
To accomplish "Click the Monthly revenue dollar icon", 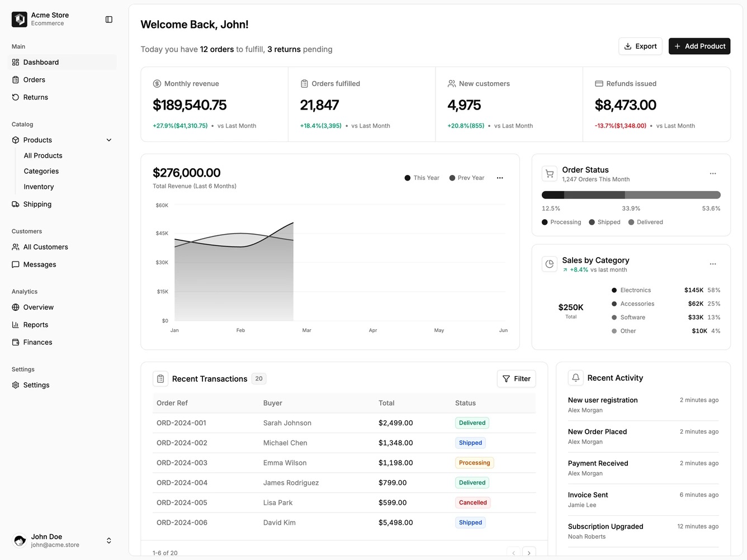I will pos(157,84).
